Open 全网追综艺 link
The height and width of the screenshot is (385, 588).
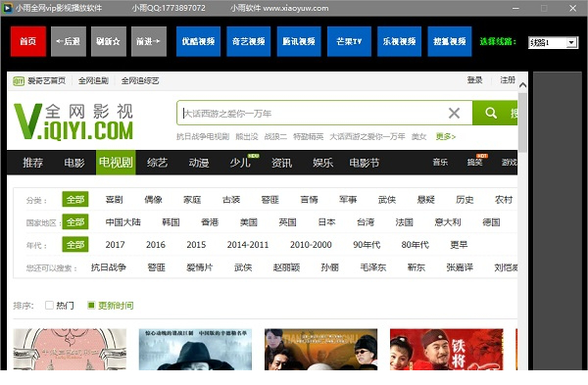point(140,81)
